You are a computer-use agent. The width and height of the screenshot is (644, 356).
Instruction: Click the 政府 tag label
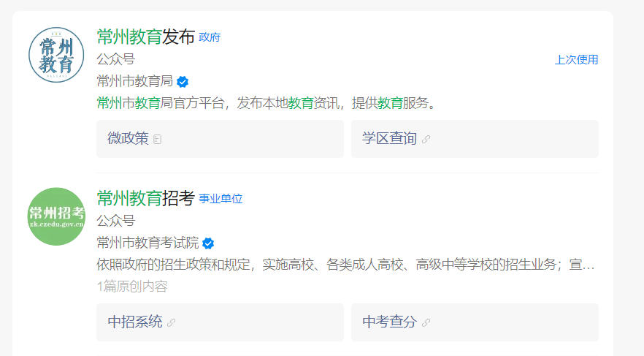pyautogui.click(x=210, y=37)
